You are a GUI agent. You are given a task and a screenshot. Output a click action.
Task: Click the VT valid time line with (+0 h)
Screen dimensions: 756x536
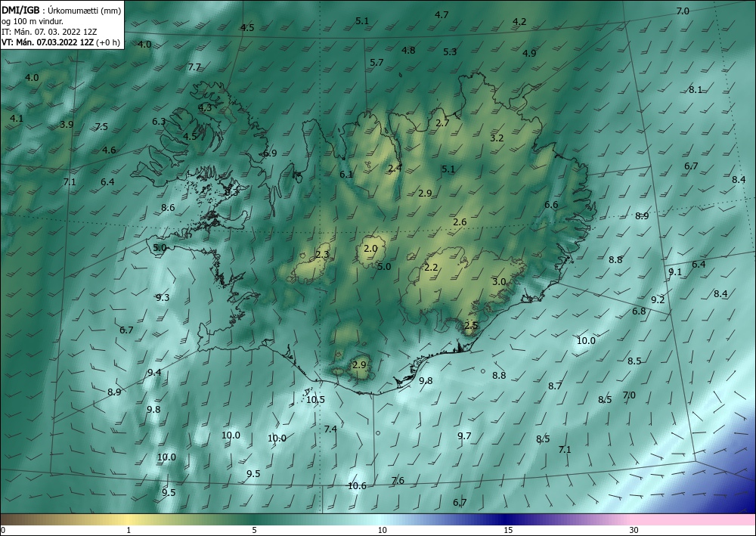point(60,42)
